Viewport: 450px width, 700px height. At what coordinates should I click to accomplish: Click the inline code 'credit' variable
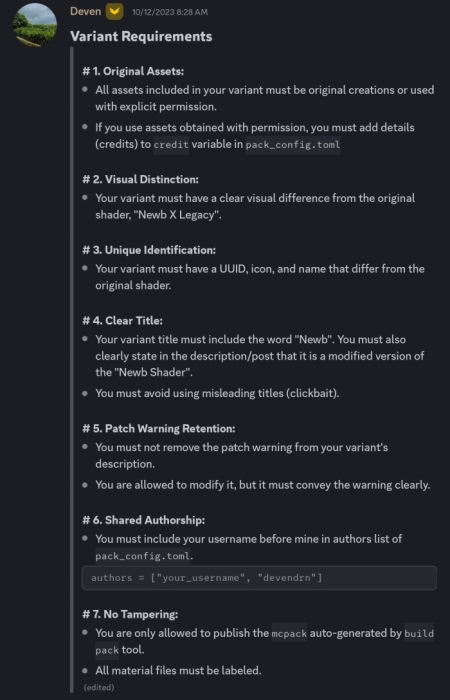point(171,145)
